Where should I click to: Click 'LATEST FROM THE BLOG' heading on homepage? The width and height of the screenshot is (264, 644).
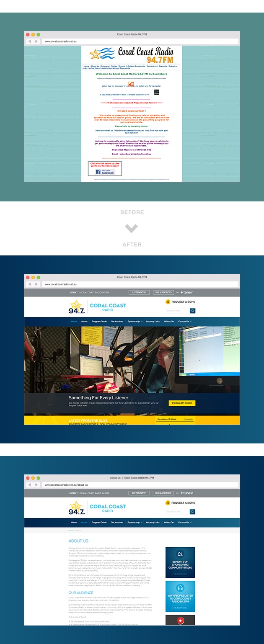pyautogui.click(x=88, y=420)
